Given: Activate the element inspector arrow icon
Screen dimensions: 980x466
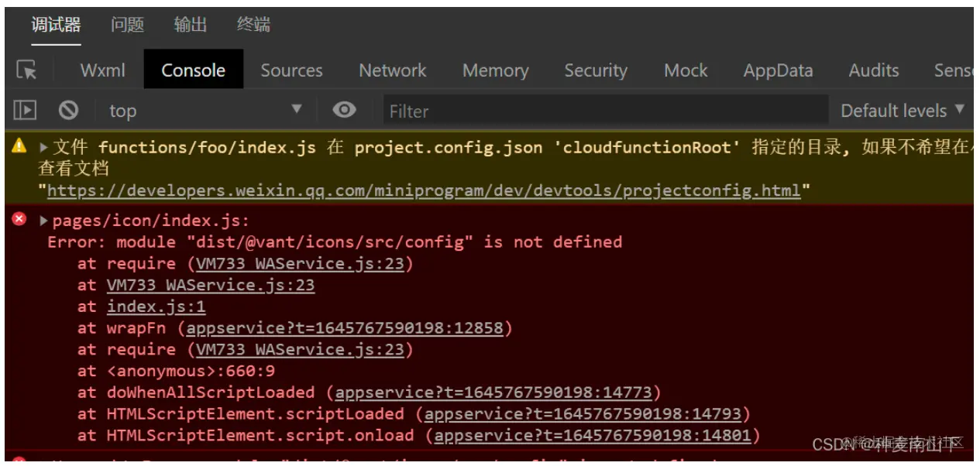Looking at the screenshot, I should point(26,70).
